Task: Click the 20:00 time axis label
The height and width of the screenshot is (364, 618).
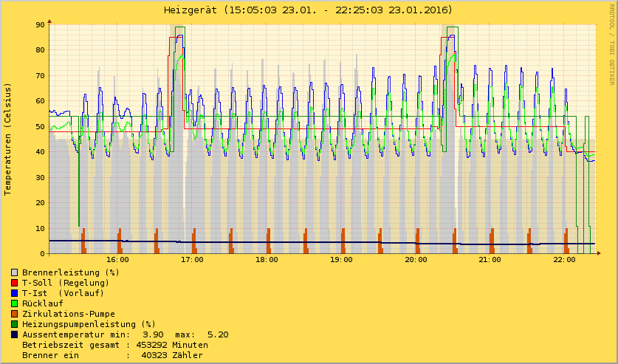Action: [416, 260]
